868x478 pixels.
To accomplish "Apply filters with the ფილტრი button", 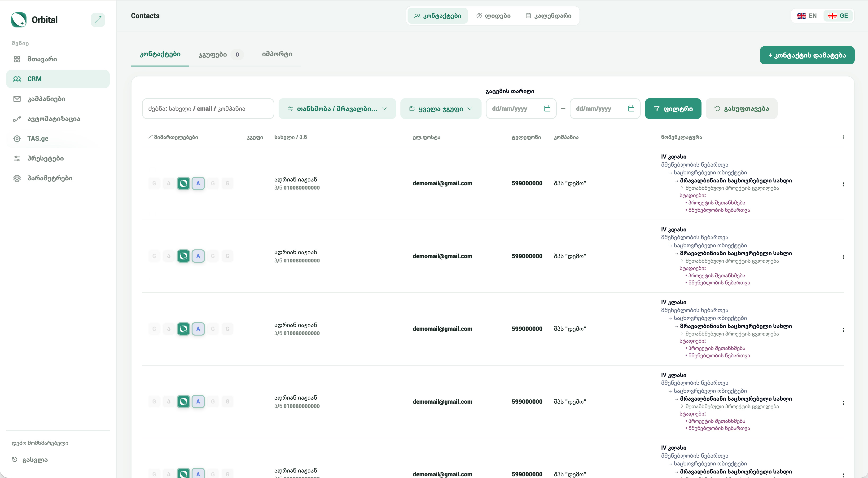I will coord(673,109).
